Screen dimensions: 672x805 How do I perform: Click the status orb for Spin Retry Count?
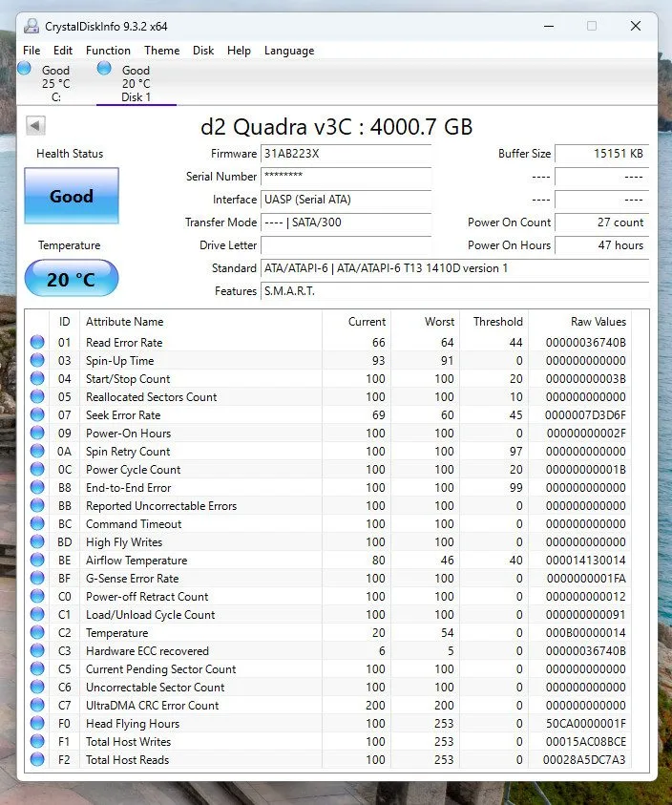click(x=37, y=451)
